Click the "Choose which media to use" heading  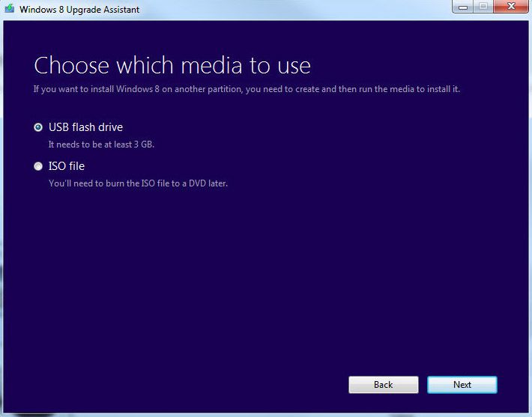(x=172, y=65)
